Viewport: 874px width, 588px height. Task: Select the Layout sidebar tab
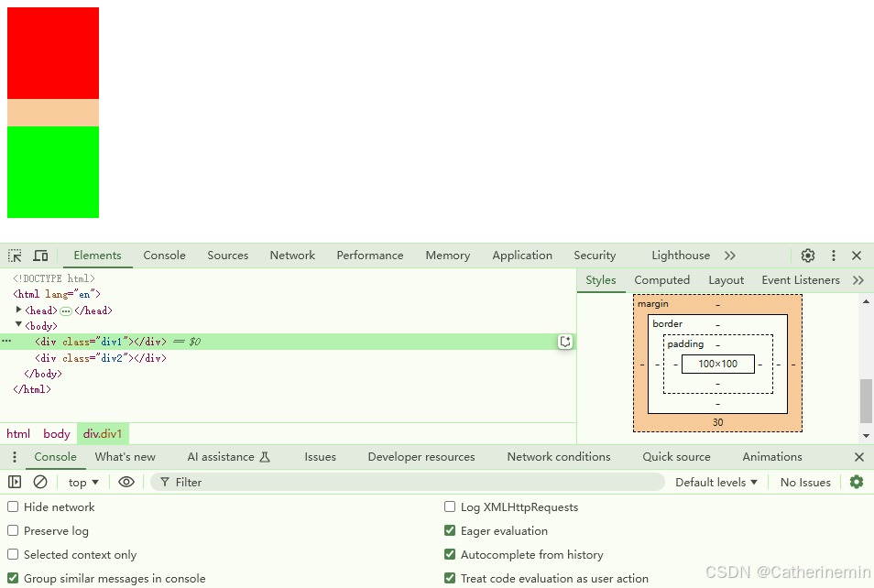[727, 280]
